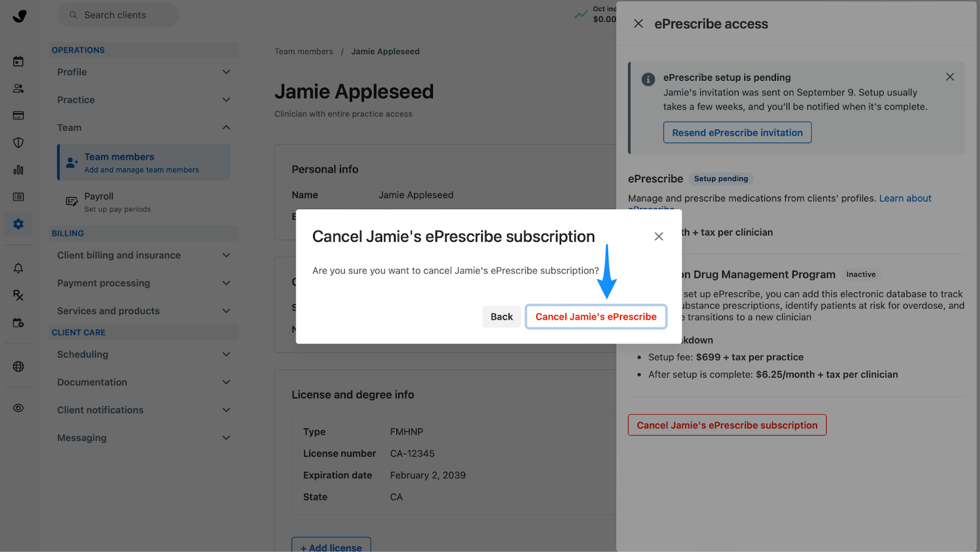Click Resend ePrescribe invitation button
The height and width of the screenshot is (552, 980).
click(737, 133)
